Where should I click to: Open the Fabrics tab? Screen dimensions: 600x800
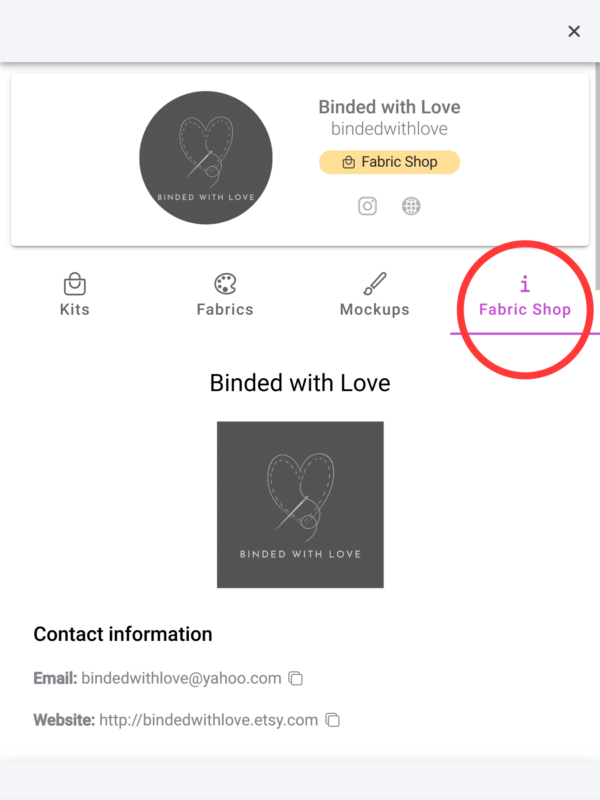225,309
